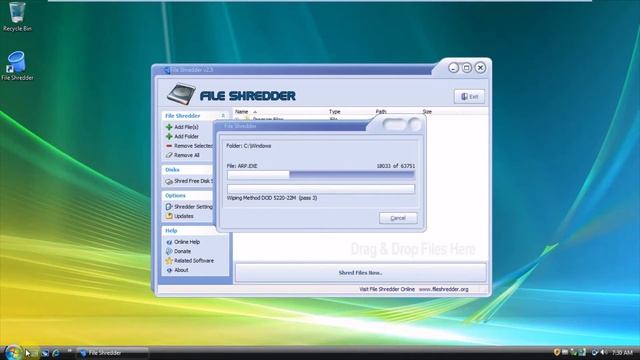
Task: Maximize the File Shredder main window
Action: (x=467, y=68)
